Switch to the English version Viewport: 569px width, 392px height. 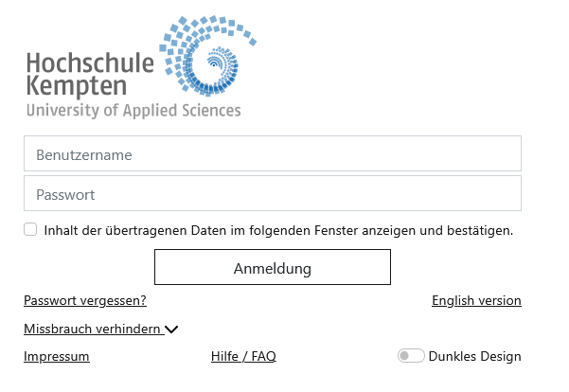click(476, 301)
